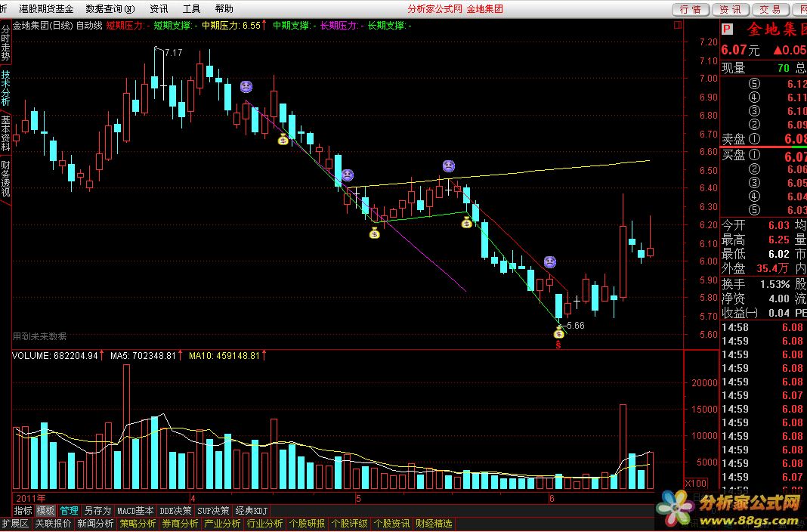
Task: Open the 券商分析 bottom tab
Action: pyautogui.click(x=180, y=523)
